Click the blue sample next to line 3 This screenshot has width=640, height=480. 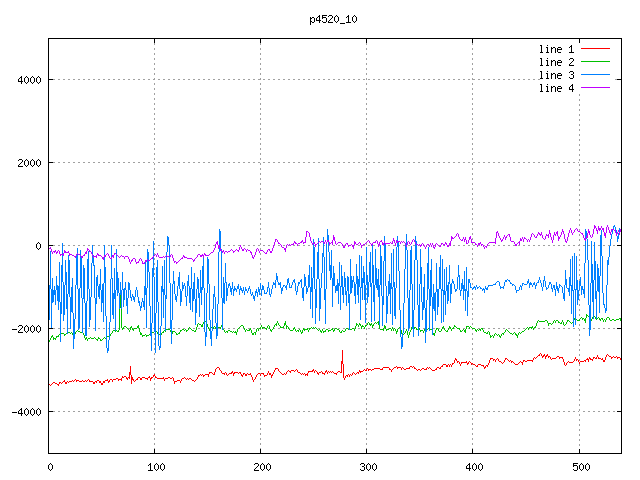[x=595, y=75]
